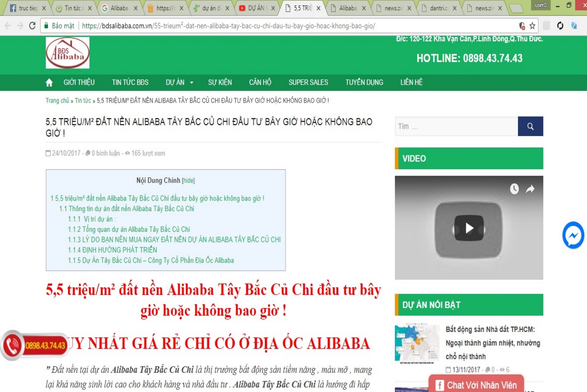Open TIN TỨC BĐS menu item
The width and height of the screenshot is (587, 392).
pos(130,82)
